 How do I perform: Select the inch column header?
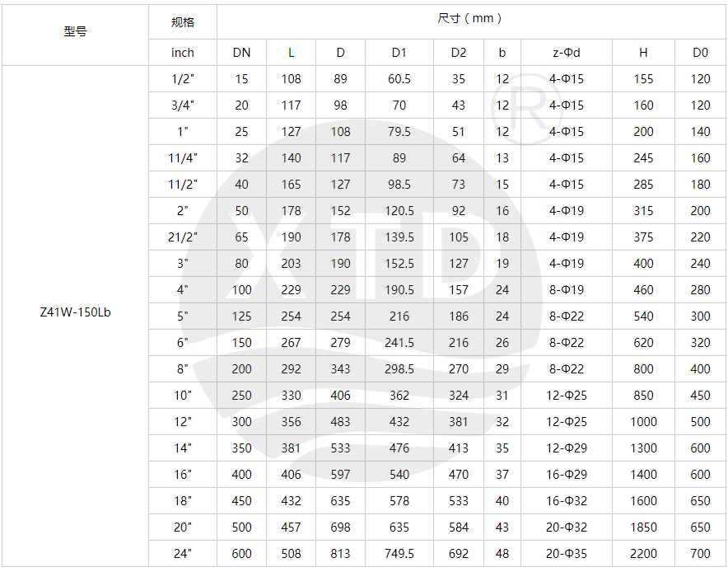point(183,52)
